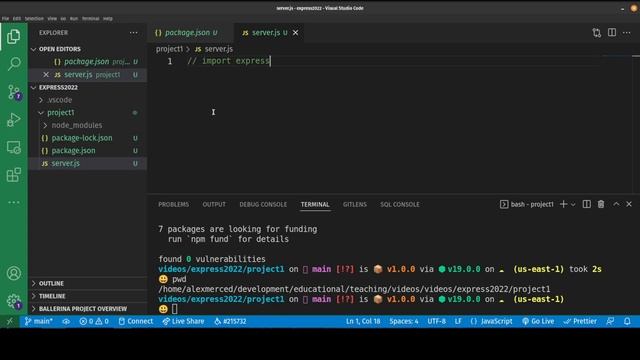Open Run and Debug view icon
Viewport: 640px width, 360px height.
[13, 120]
